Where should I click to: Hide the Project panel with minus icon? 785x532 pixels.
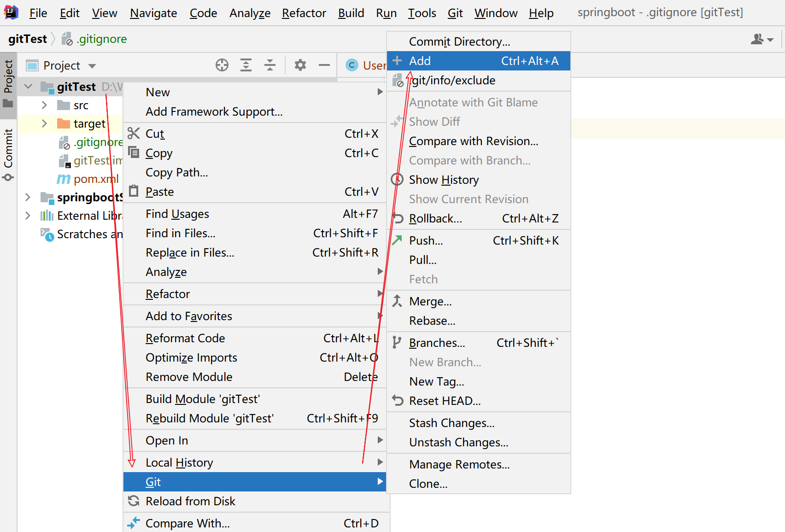pos(324,65)
